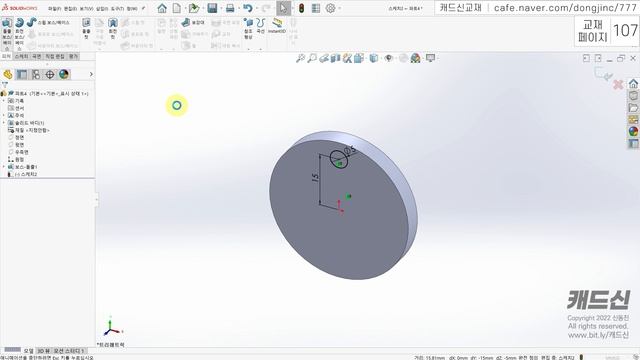Open the 창 (Window) menu

[132, 9]
